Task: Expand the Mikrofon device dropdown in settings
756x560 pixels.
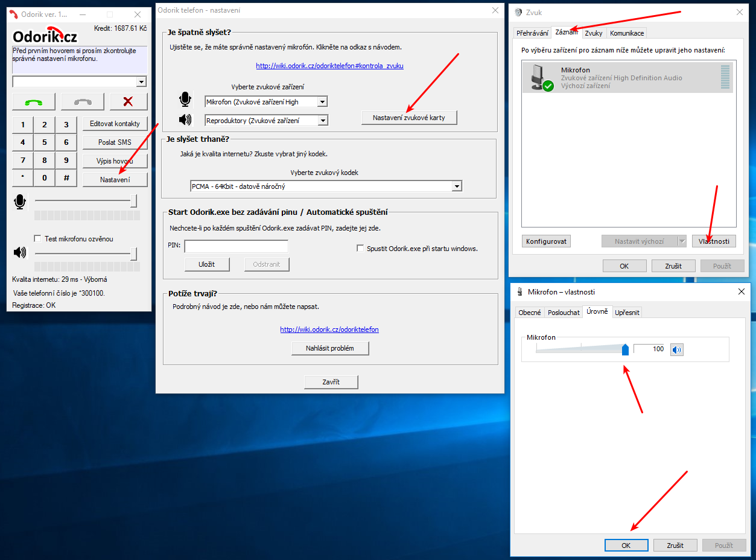Action: point(322,102)
